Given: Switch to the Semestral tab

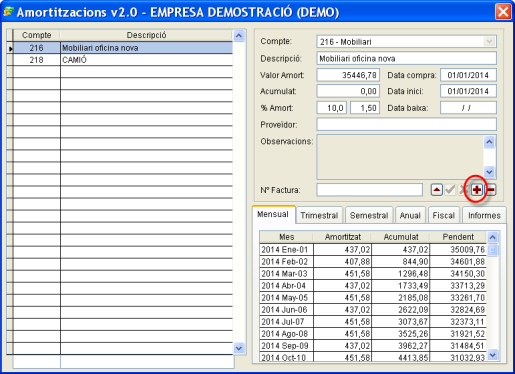Looking at the screenshot, I should tap(369, 215).
